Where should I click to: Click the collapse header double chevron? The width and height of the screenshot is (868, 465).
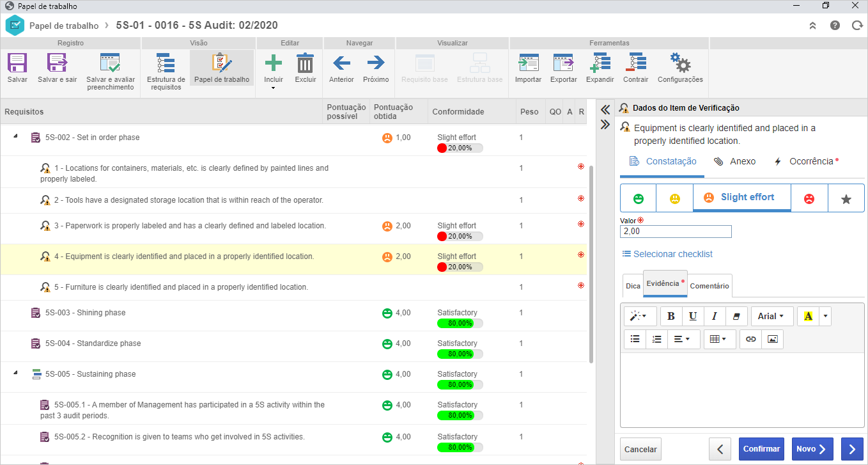813,26
